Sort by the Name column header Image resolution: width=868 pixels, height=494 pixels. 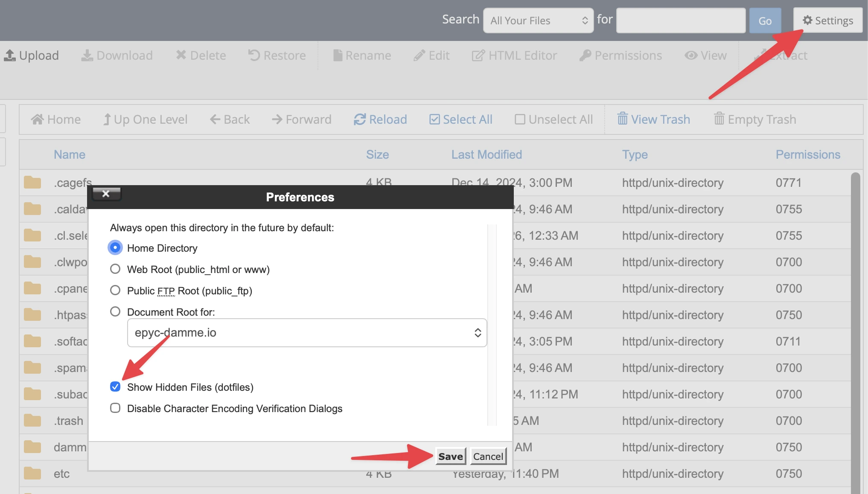point(70,154)
